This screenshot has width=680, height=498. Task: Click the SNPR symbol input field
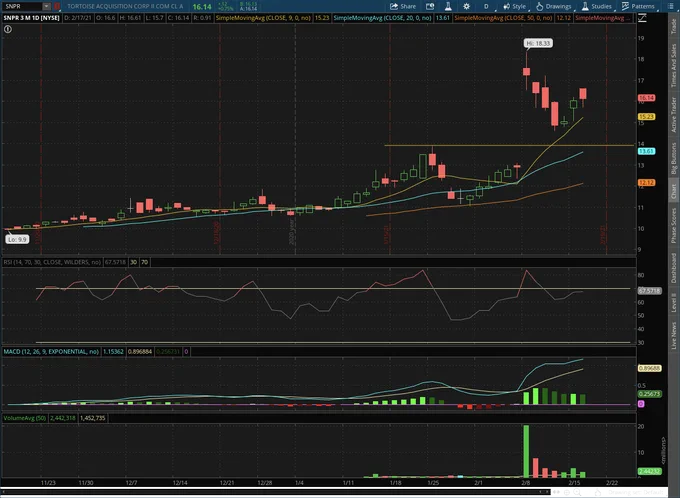pyautogui.click(x=22, y=7)
